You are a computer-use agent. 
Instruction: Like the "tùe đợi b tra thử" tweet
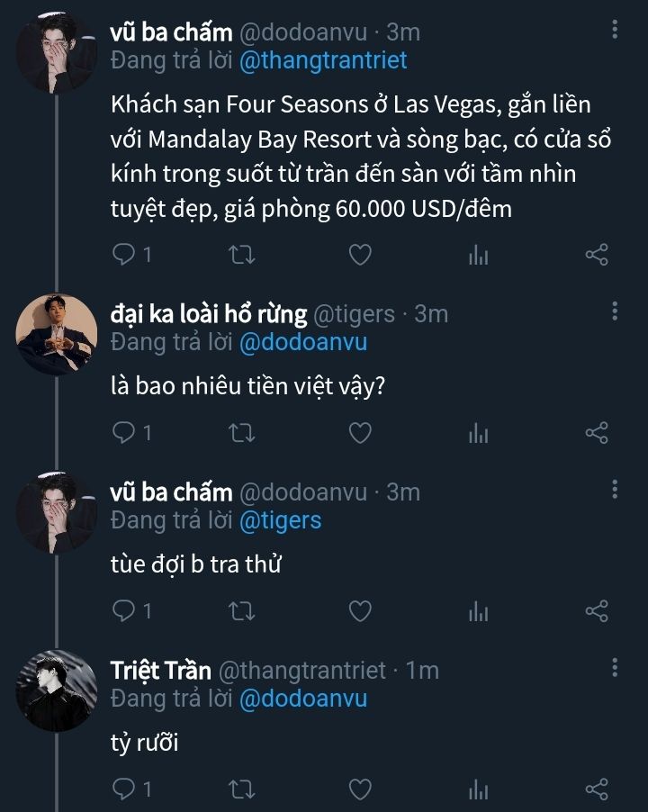pos(360,611)
